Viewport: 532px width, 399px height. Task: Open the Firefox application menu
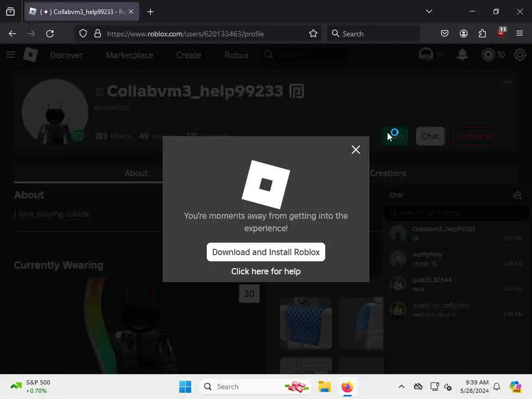coord(520,33)
